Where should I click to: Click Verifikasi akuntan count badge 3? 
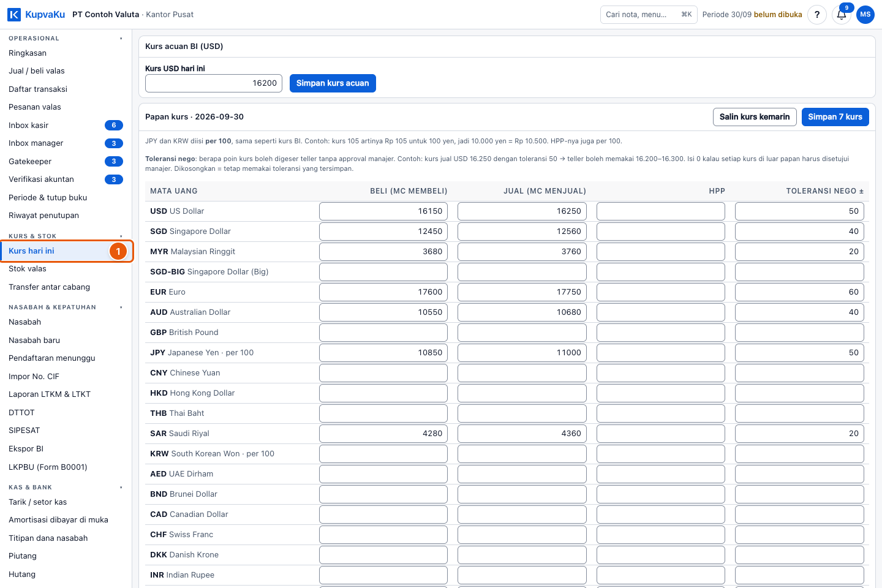(114, 179)
